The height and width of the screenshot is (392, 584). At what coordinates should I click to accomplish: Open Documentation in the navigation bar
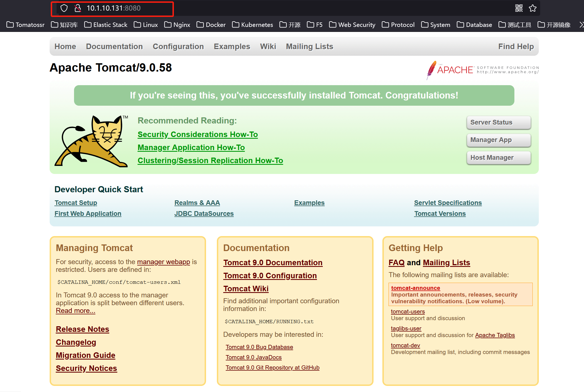coord(114,46)
